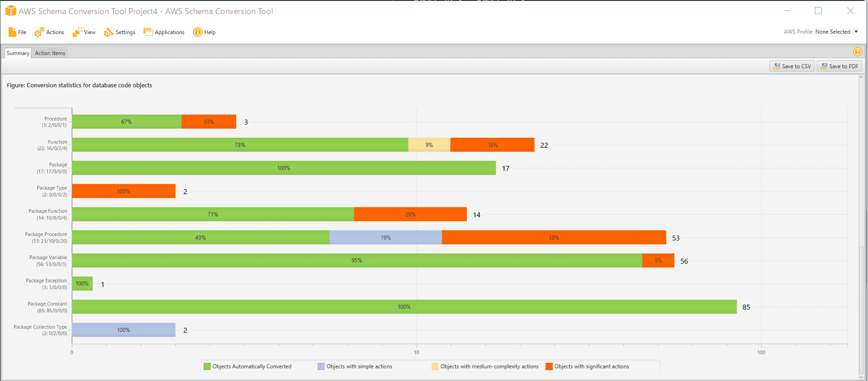Click the yellow medium-complexity legend swatch
This screenshot has width=868, height=381.
pos(435,366)
